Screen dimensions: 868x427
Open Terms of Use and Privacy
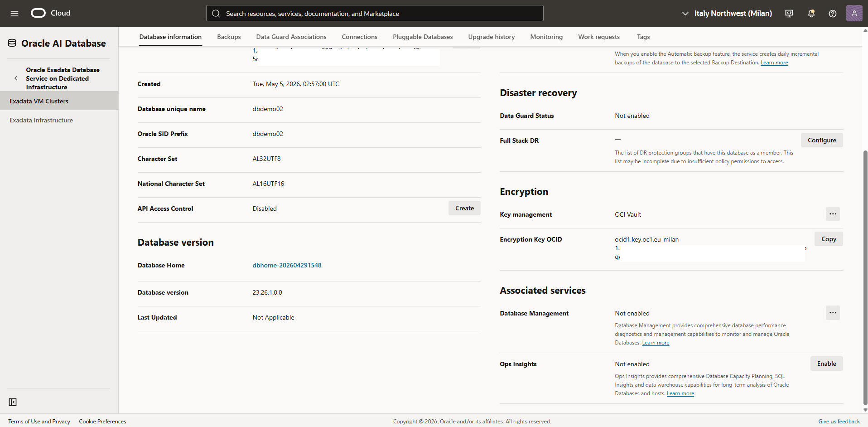[39, 422]
